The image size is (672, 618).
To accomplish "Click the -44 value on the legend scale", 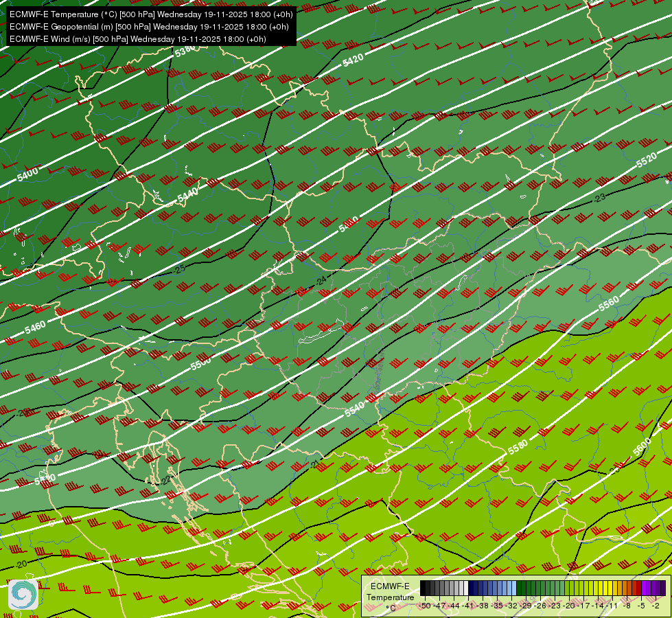I will [454, 606].
